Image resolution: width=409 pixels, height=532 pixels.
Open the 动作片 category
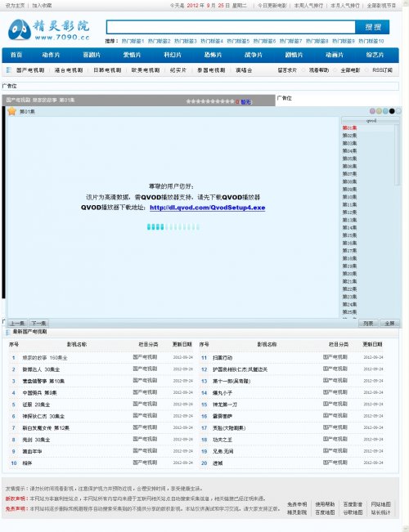coord(51,55)
